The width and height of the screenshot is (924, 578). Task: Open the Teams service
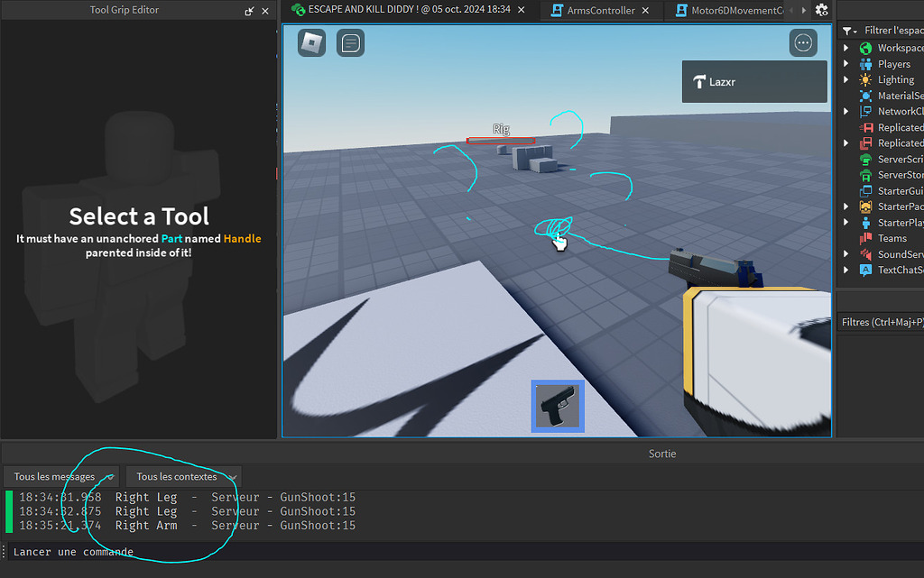click(890, 238)
